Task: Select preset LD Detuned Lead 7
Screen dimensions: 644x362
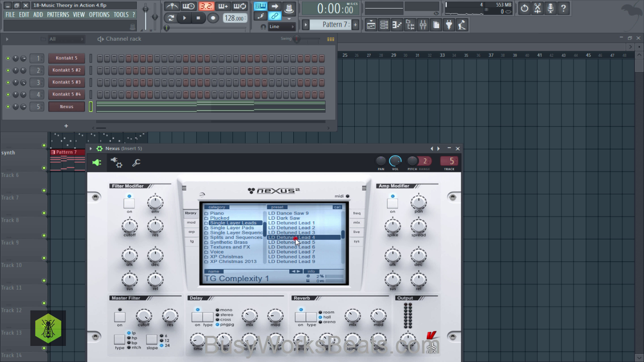Action: pos(292,252)
